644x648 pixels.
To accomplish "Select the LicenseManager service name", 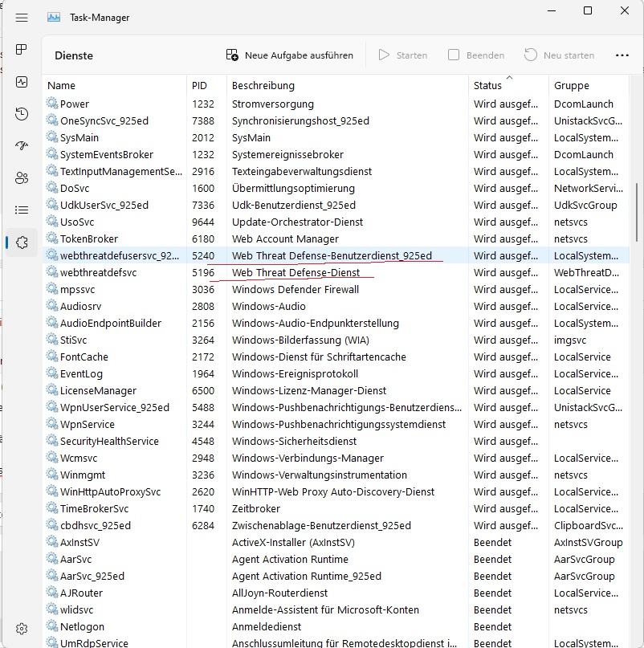I will 98,390.
